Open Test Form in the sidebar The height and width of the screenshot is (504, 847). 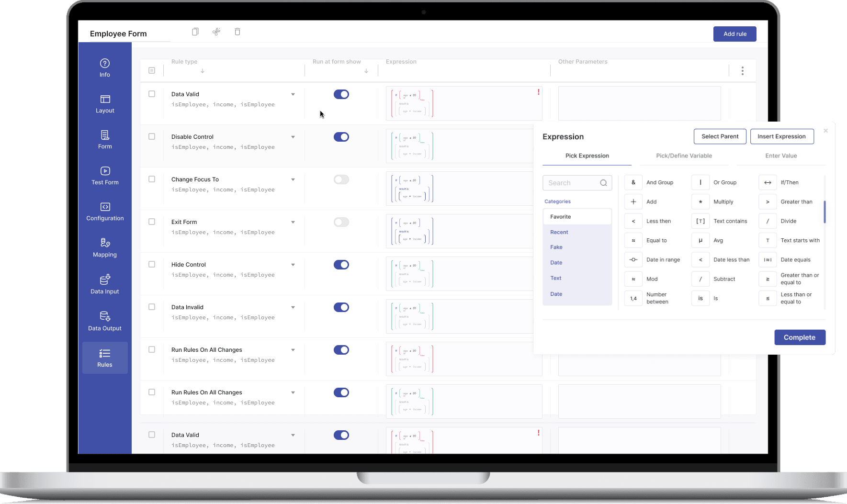(105, 176)
